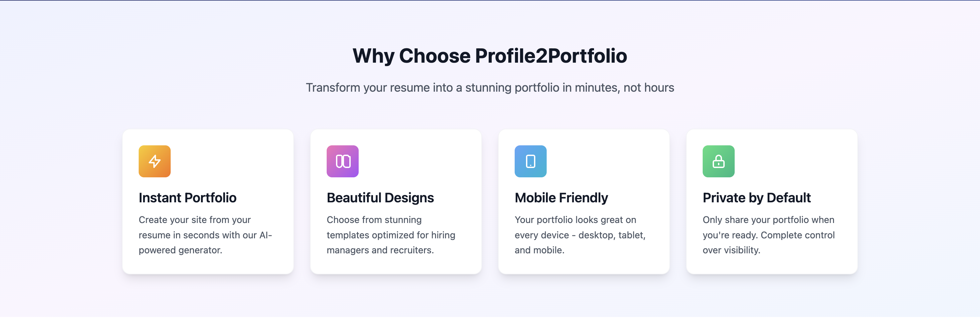Click the lightning bolt icon on Instant Portfolio card

coord(154,161)
